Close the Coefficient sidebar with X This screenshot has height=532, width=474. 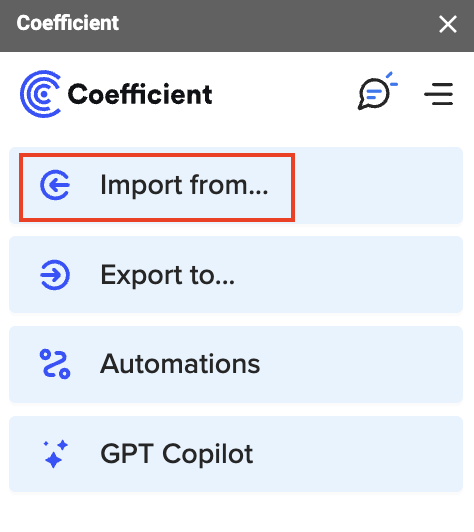448,24
